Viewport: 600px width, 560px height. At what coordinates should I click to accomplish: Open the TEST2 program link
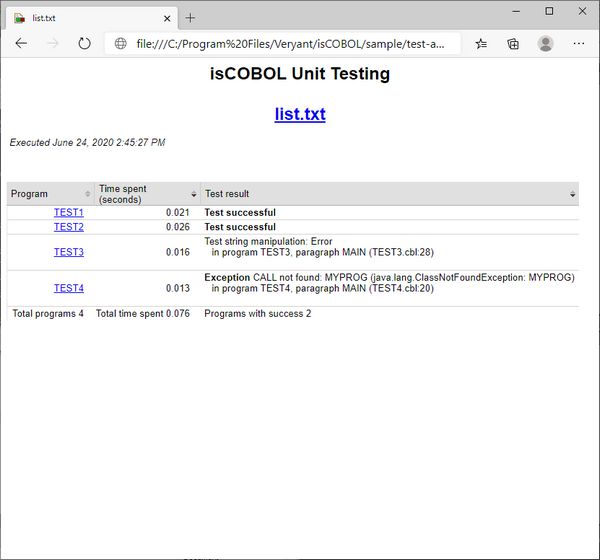[x=69, y=227]
